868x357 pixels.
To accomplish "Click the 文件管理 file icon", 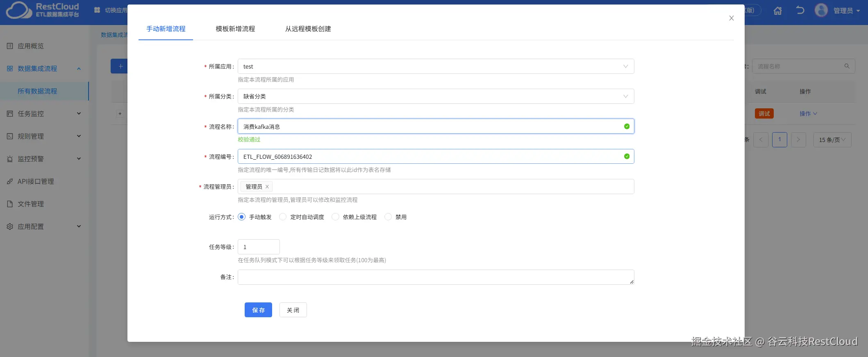I will [10, 204].
